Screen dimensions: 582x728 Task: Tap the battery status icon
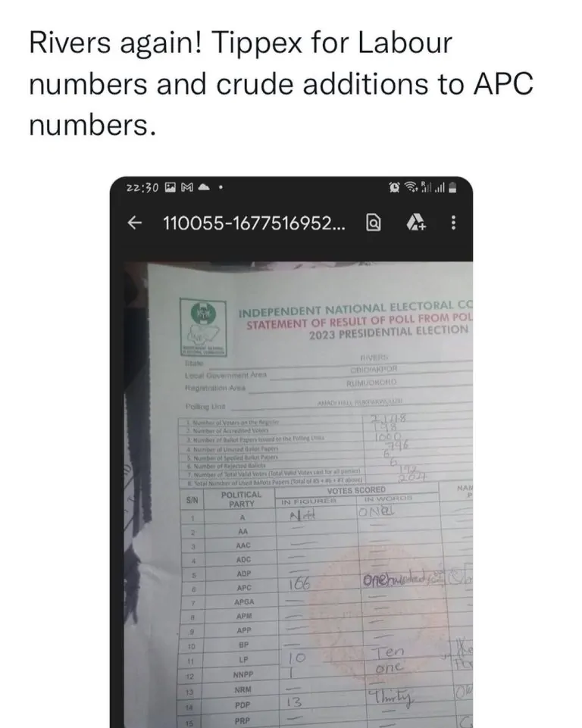[x=452, y=187]
